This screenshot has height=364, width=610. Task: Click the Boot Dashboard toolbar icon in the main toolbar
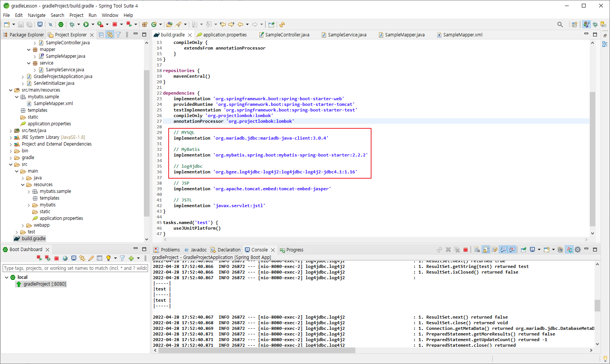click(x=61, y=24)
